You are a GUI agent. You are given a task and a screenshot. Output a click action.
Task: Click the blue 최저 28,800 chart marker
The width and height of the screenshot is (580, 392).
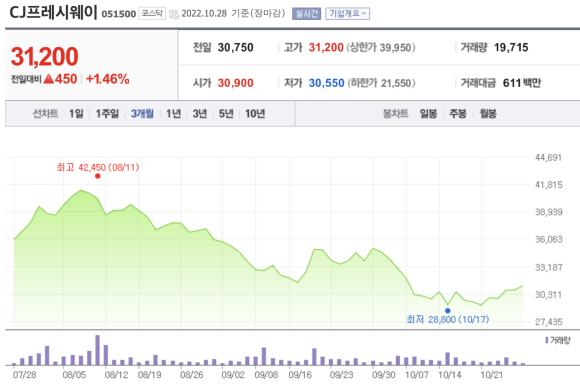[x=448, y=311]
